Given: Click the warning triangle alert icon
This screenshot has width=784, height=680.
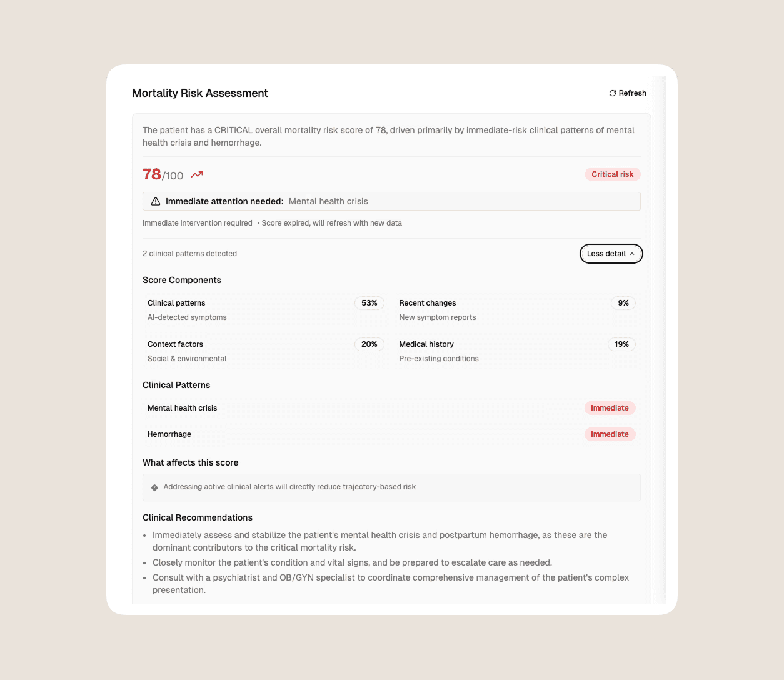Looking at the screenshot, I should 156,201.
